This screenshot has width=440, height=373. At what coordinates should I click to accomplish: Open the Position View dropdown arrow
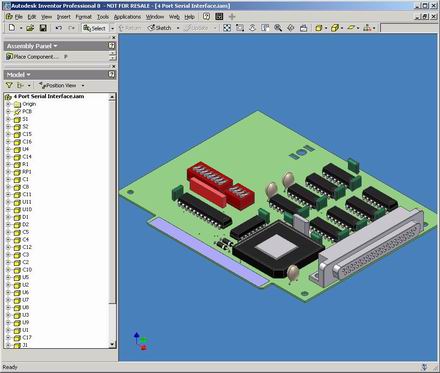[83, 86]
